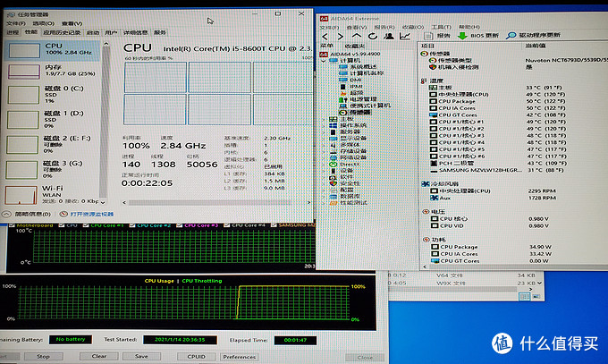Open the 报告 report toolbar button
This screenshot has height=364, width=608.
(437, 36)
